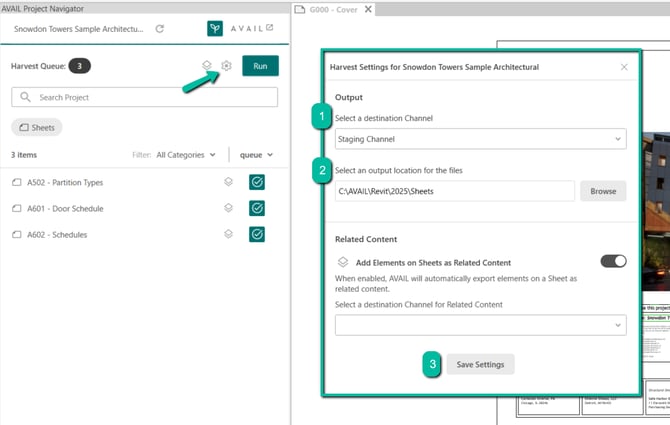Click the Run button

pyautogui.click(x=260, y=66)
